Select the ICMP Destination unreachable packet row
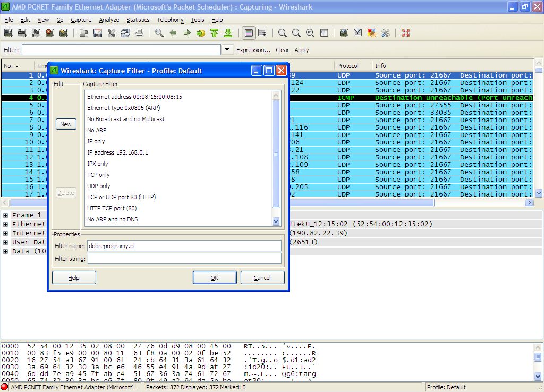Screen dimensions: 544x392 pyautogui.click(x=267, y=98)
